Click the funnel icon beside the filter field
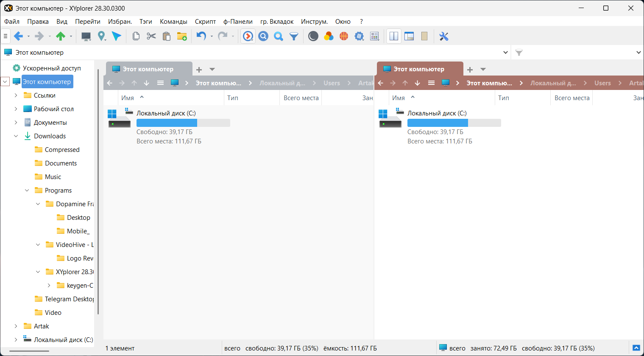644x356 pixels. 519,53
